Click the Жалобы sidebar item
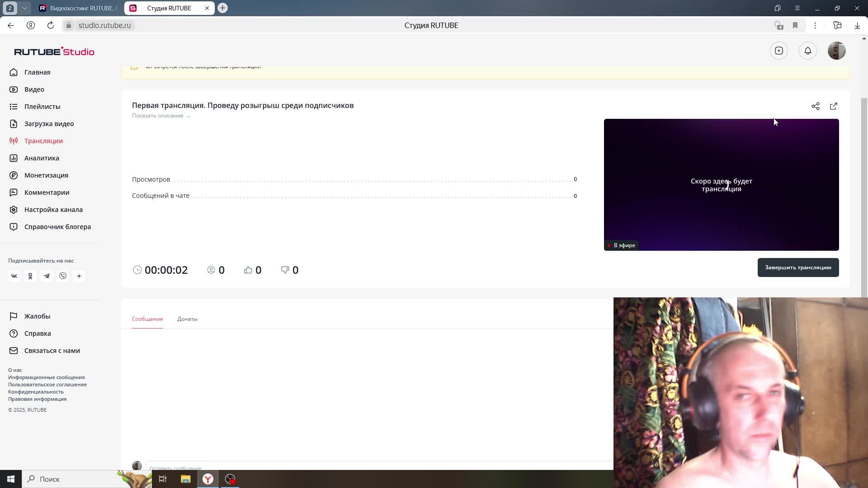Image resolution: width=868 pixels, height=488 pixels. [37, 316]
